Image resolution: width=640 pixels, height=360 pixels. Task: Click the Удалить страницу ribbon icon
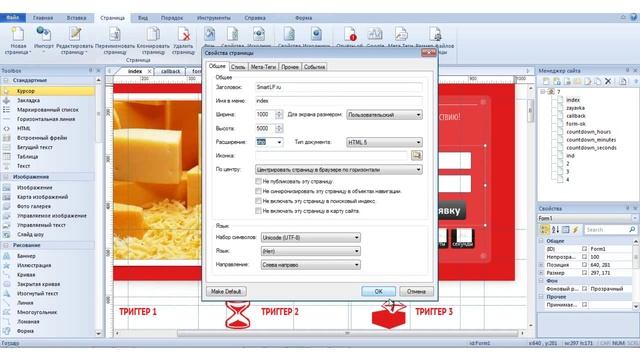pyautogui.click(x=183, y=34)
